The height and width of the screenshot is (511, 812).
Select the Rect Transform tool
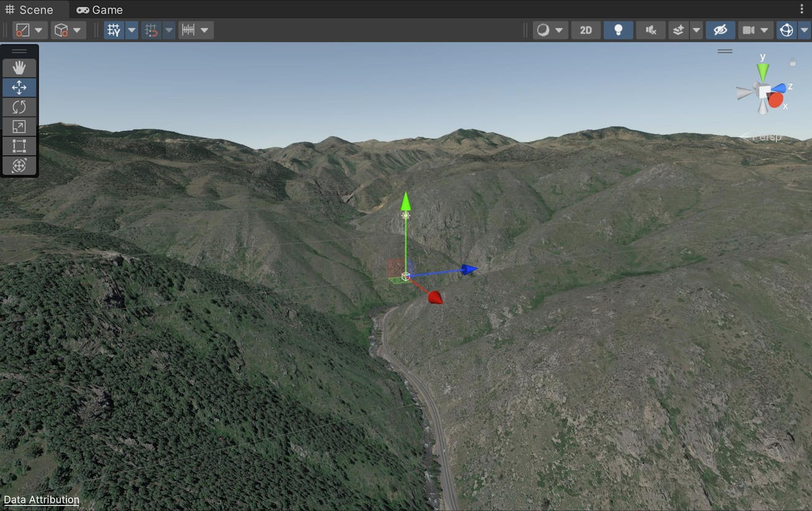pos(20,146)
